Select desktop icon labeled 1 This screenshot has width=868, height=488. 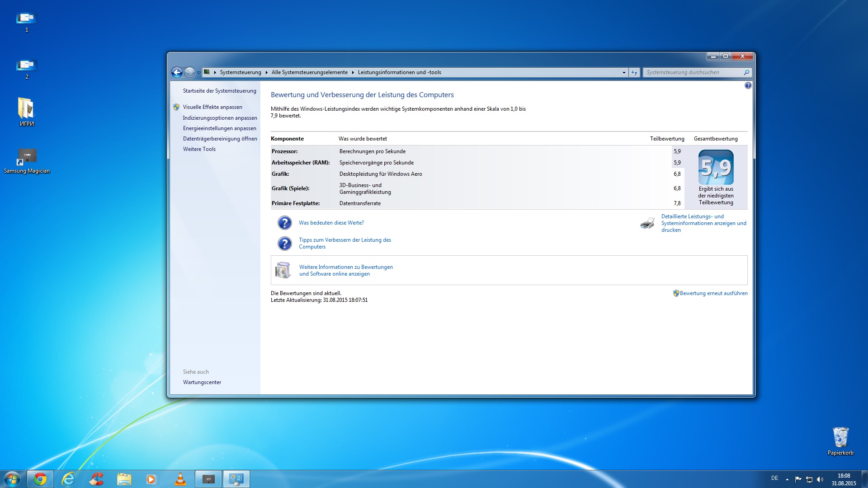pyautogui.click(x=27, y=22)
